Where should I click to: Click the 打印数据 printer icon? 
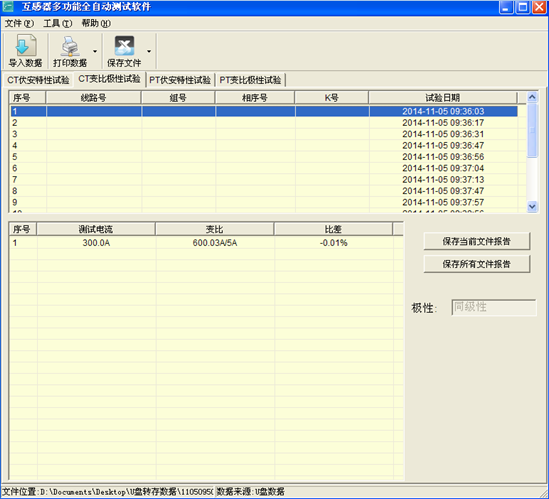[x=70, y=46]
